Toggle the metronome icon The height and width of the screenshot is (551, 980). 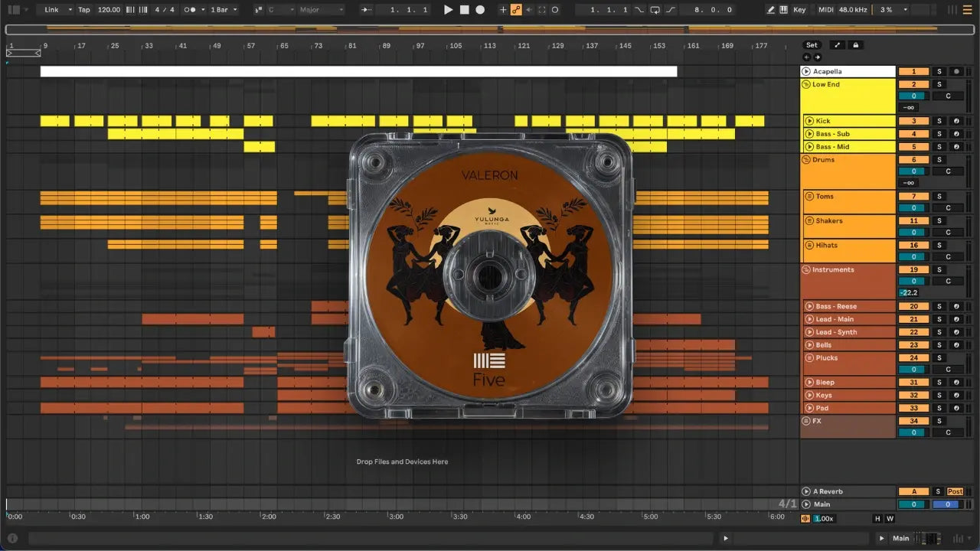coord(191,10)
